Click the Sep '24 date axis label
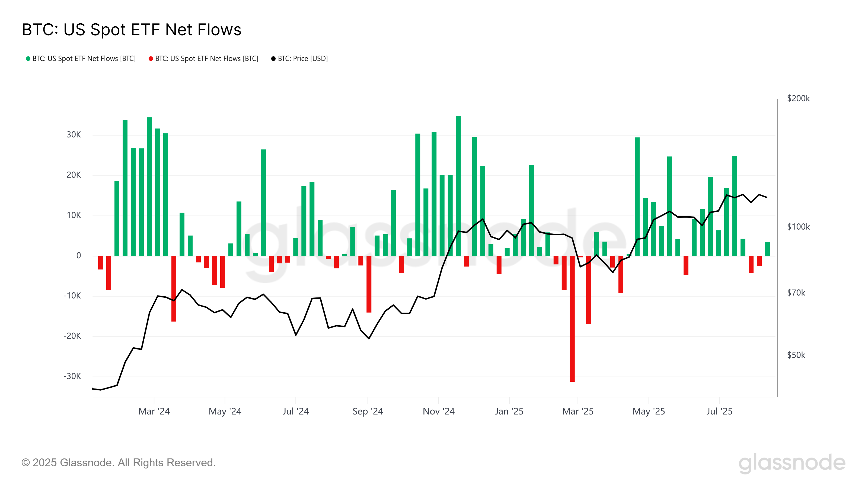The width and height of the screenshot is (868, 488). pos(368,411)
